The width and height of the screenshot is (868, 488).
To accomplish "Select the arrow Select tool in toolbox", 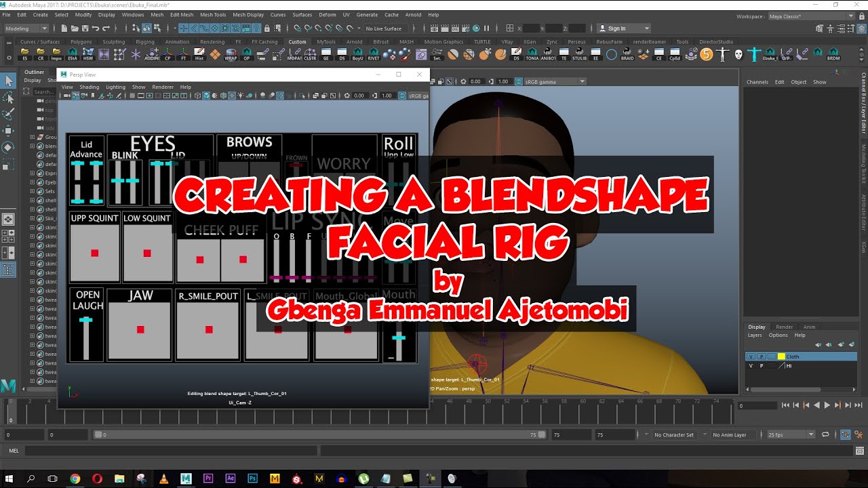I will tap(9, 81).
